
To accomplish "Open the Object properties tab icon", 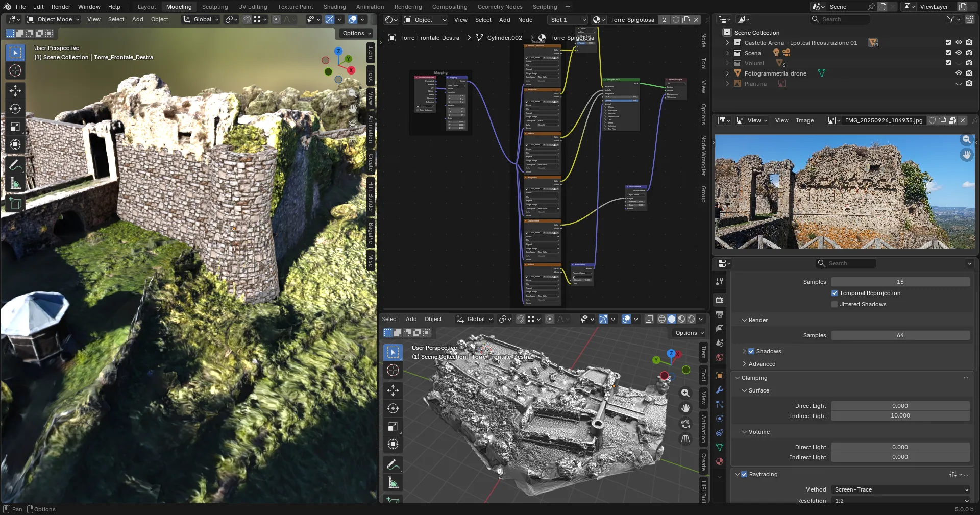I will tap(720, 376).
